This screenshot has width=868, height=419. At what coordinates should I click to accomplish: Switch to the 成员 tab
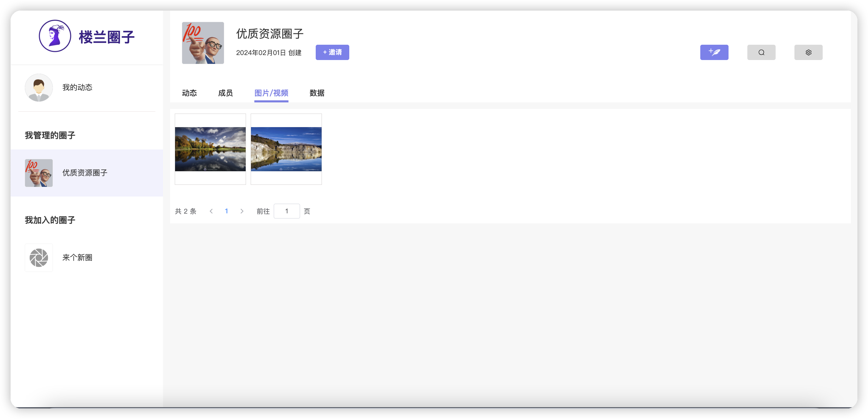pyautogui.click(x=225, y=93)
